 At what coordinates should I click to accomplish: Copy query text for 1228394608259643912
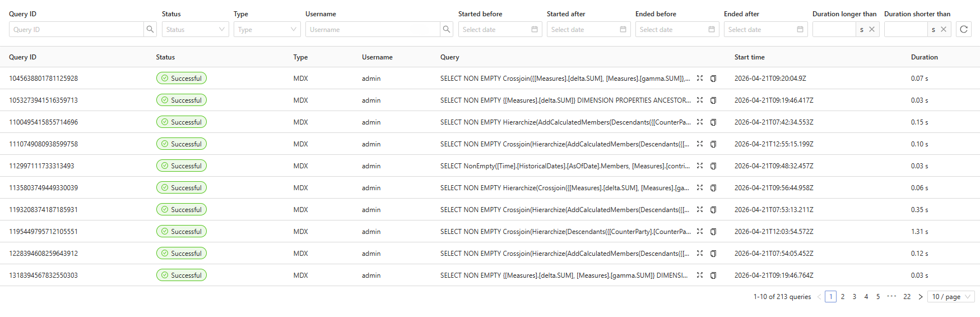[x=713, y=254]
